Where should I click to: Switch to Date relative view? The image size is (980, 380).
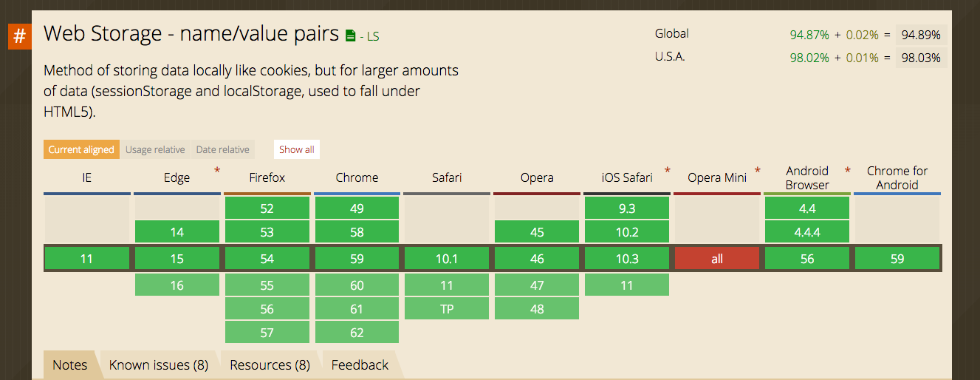point(222,149)
